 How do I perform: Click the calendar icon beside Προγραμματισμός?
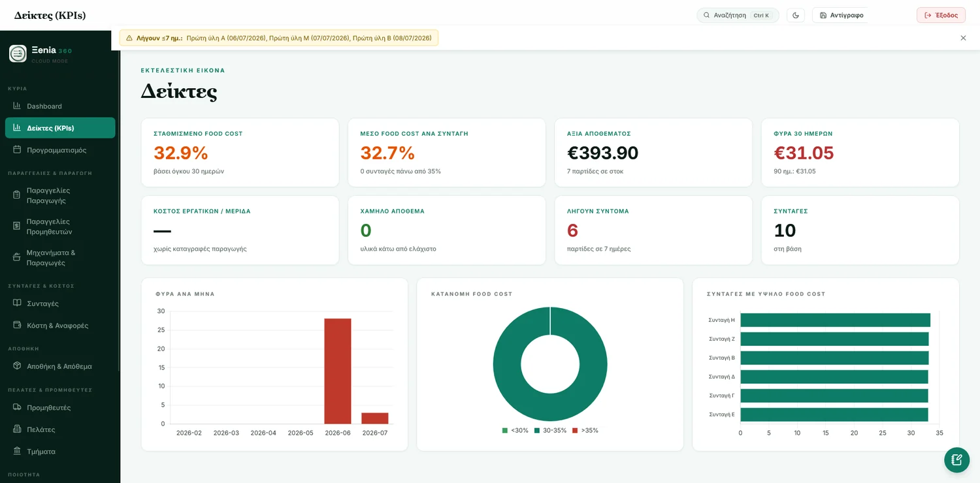tap(18, 149)
